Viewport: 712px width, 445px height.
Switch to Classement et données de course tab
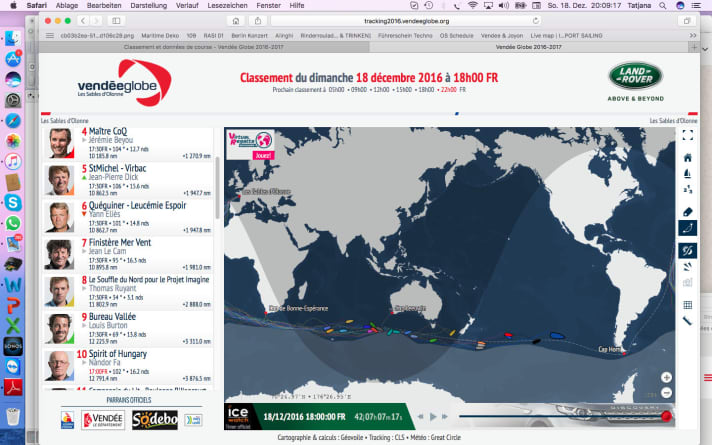click(x=203, y=47)
